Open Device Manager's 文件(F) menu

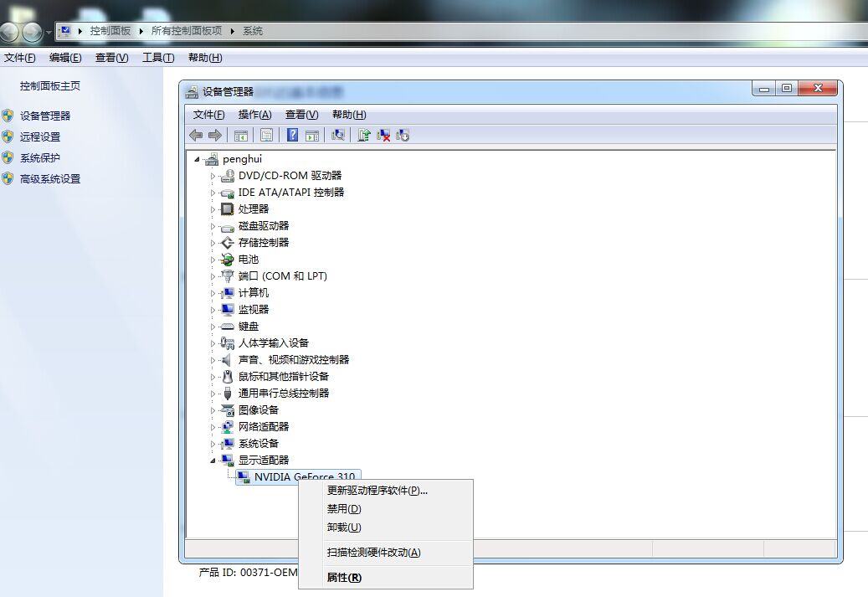[x=208, y=115]
